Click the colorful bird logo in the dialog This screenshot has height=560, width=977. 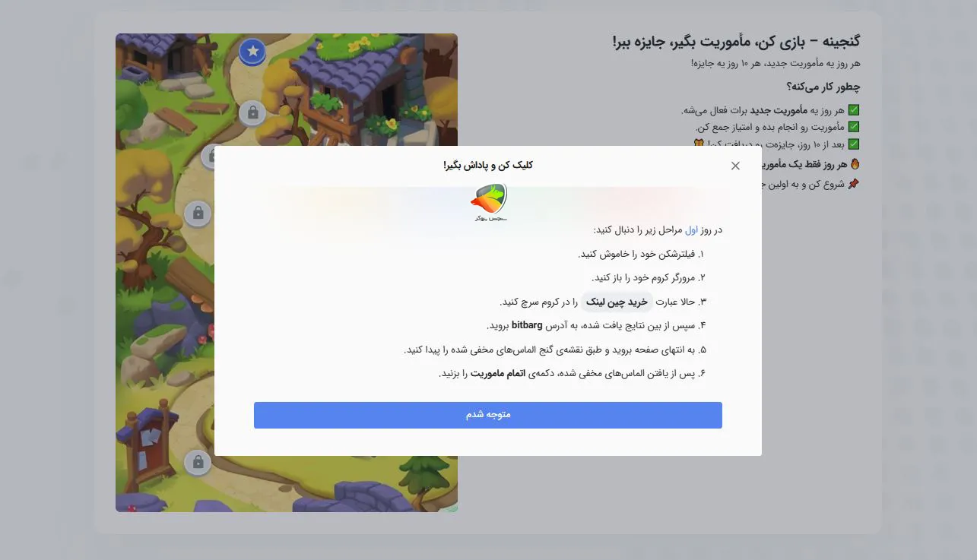[x=489, y=203]
